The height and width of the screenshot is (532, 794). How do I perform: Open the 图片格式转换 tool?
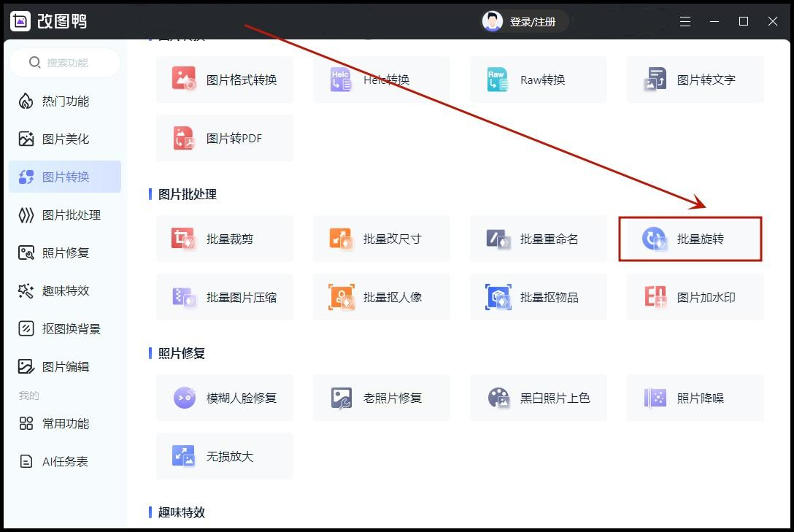click(224, 80)
